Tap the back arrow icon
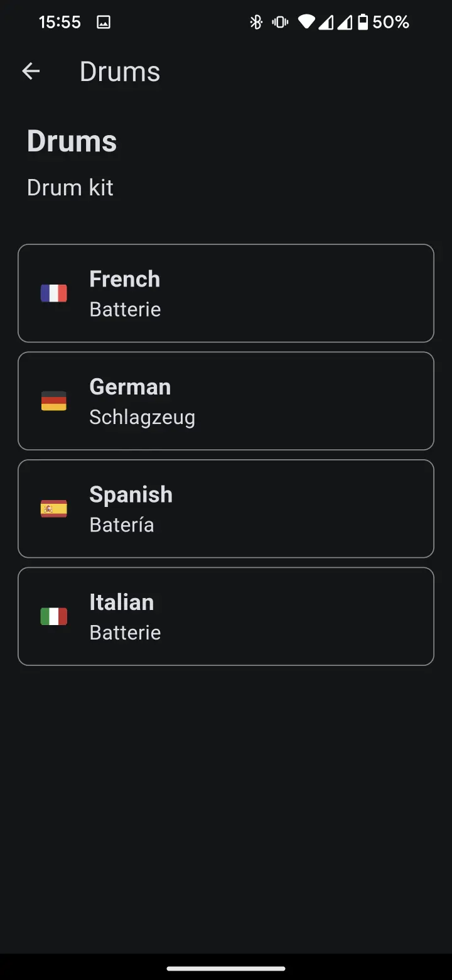The image size is (452, 980). coord(31,72)
